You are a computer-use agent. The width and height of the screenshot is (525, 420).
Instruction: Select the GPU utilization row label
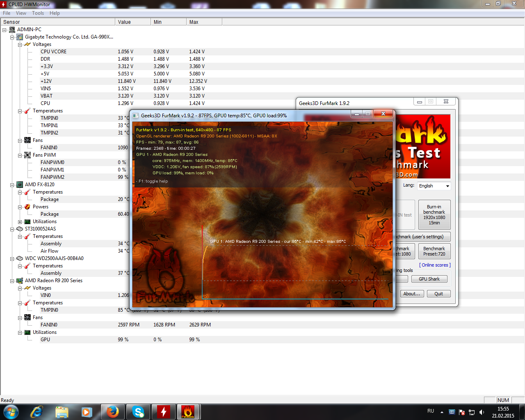45,340
